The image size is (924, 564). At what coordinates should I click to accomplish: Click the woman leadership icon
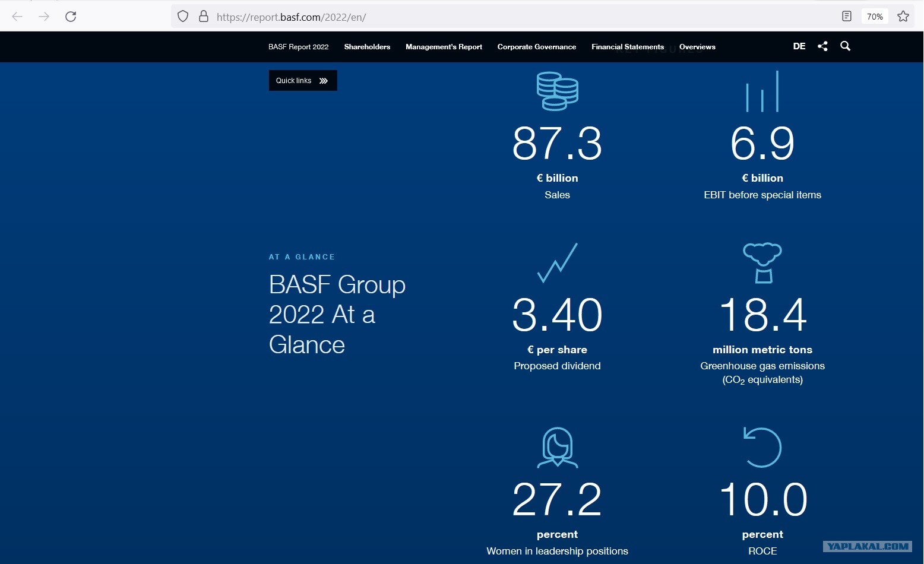click(558, 447)
